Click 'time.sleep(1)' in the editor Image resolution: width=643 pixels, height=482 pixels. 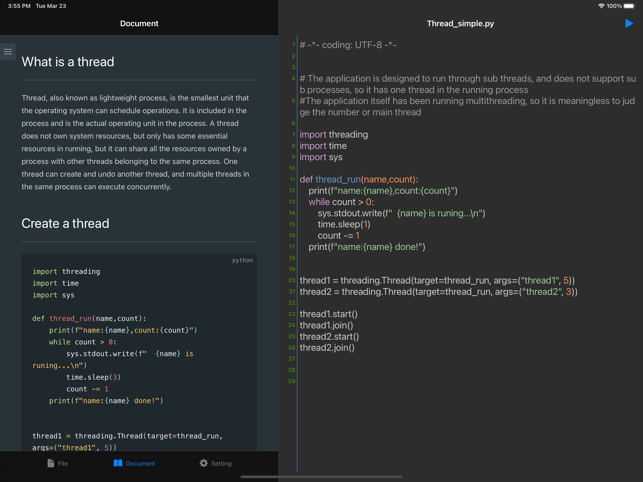pyautogui.click(x=344, y=224)
